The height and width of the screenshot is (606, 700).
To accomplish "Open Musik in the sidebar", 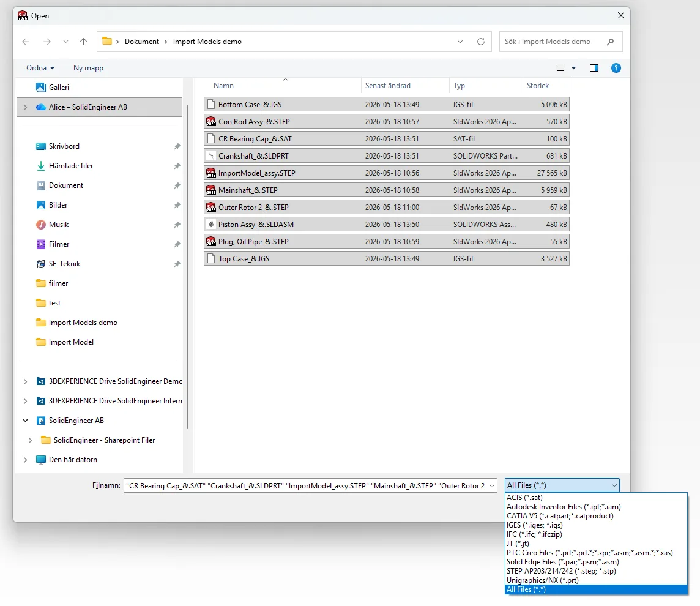I will 59,225.
